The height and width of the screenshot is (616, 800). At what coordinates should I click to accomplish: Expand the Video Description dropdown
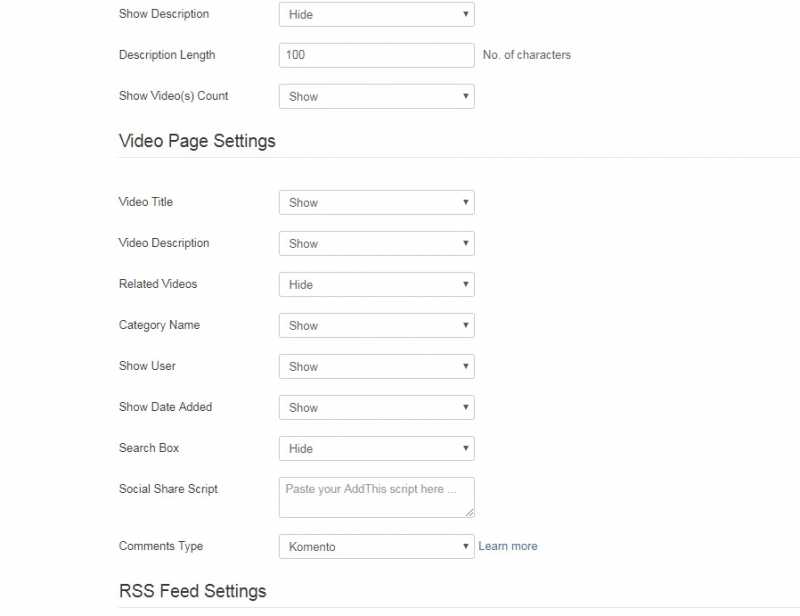pos(376,244)
